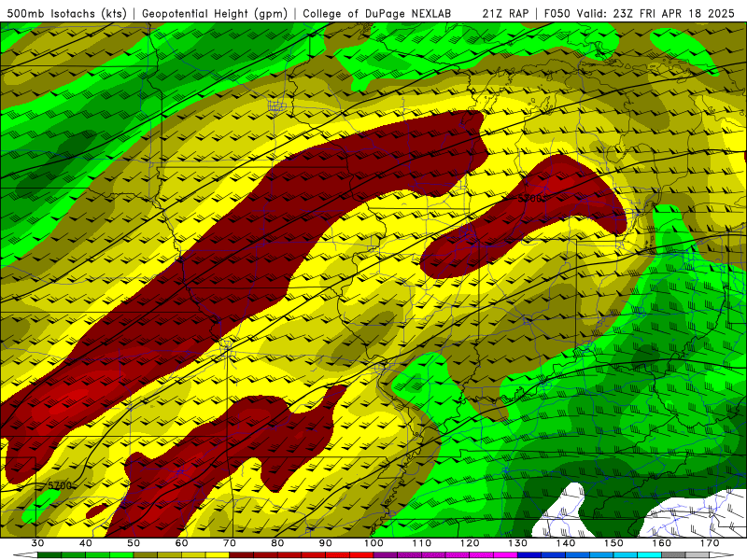Select 'Valid: 23Z FRI APR 18 2025' text
The image size is (747, 560).
656,13
